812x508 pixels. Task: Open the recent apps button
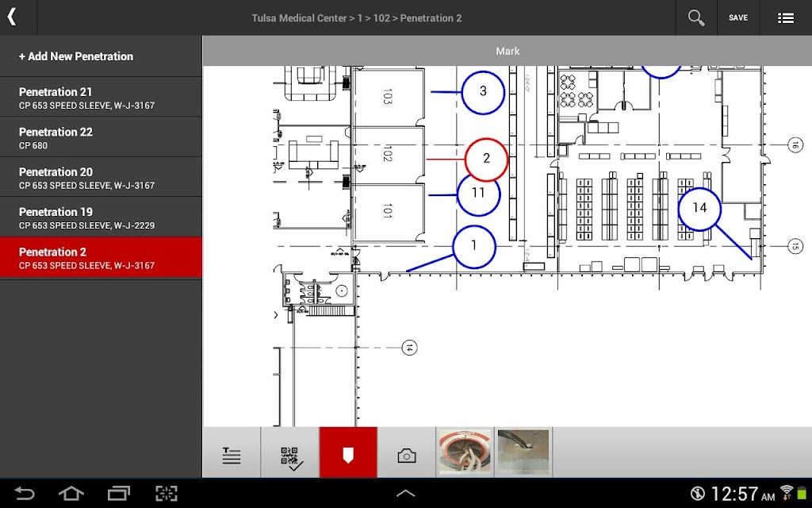[x=119, y=493]
